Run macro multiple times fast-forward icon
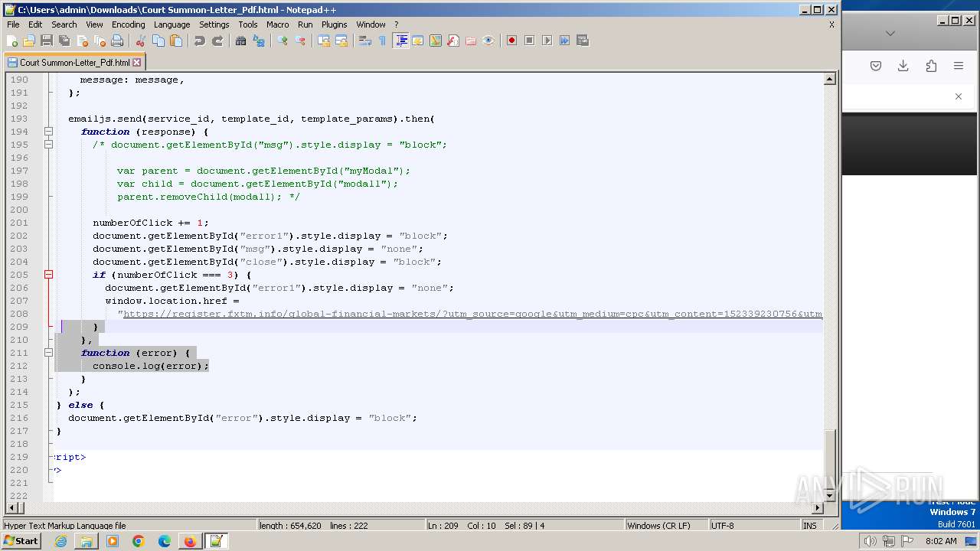This screenshot has height=551, width=980. pyautogui.click(x=564, y=41)
